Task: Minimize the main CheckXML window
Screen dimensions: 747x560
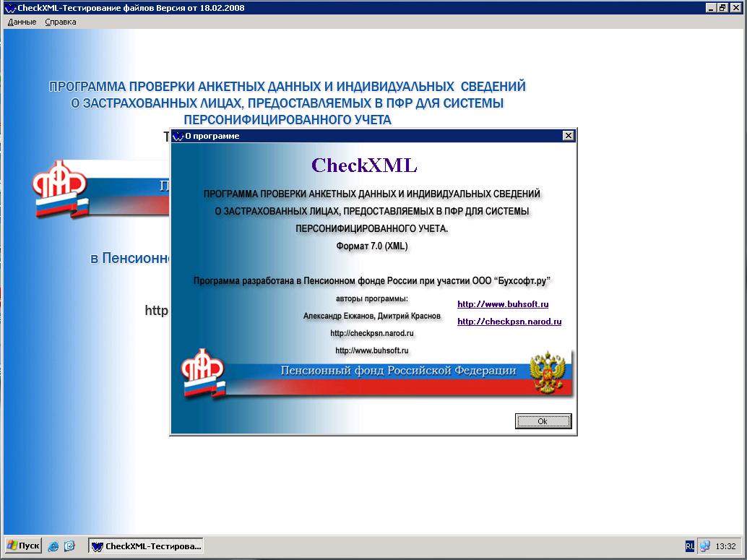Action: coord(712,7)
